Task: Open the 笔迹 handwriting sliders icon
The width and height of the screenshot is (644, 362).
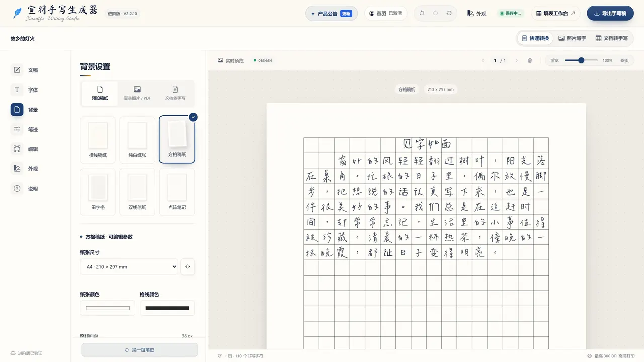Action: point(17,129)
